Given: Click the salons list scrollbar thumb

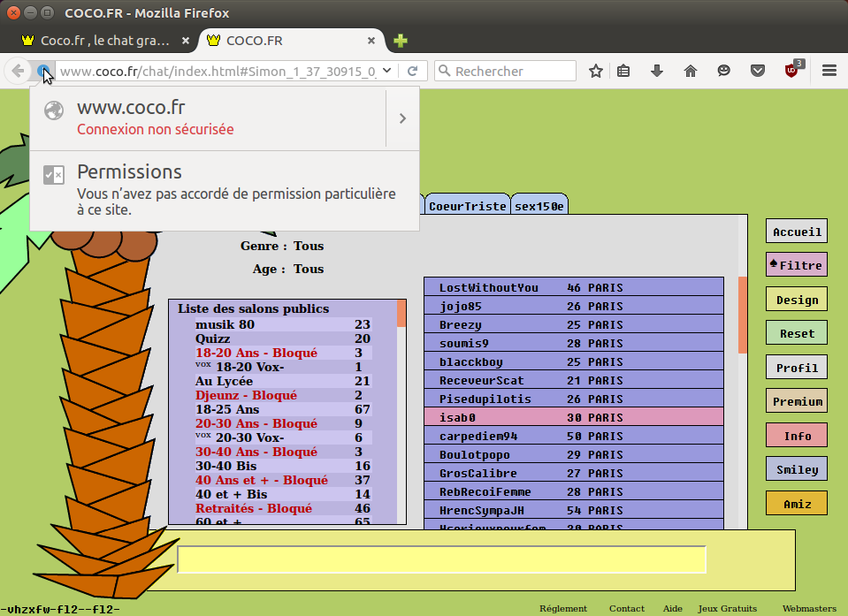Looking at the screenshot, I should coord(401,314).
